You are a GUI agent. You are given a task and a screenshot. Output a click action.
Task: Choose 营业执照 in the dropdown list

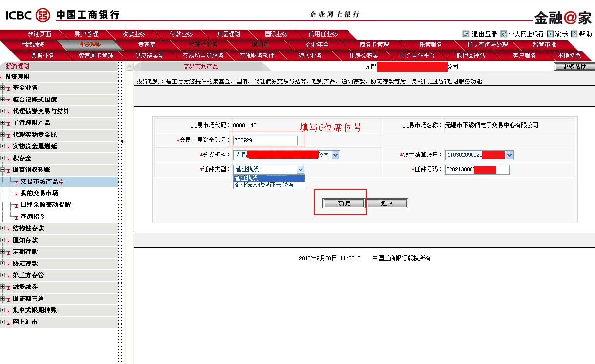(x=269, y=178)
